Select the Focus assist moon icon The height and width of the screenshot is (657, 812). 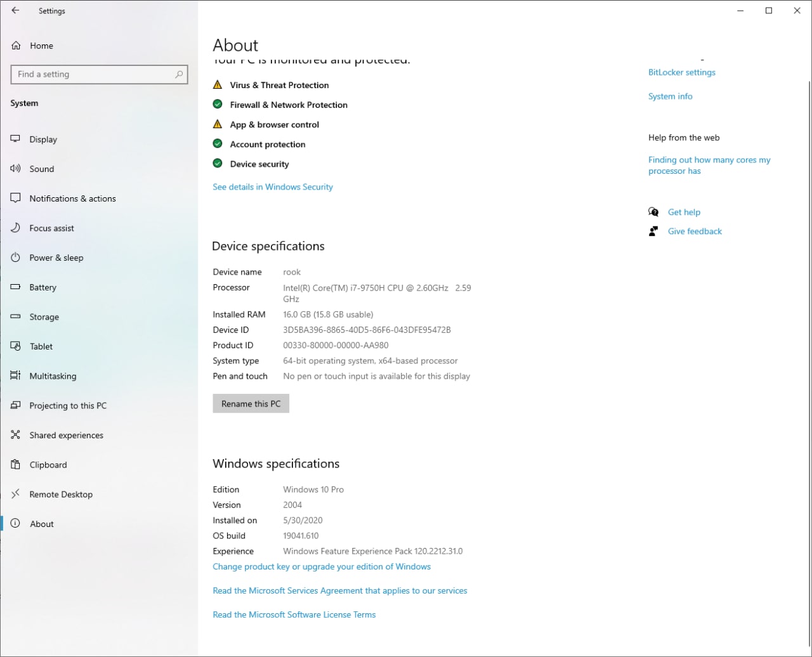(x=16, y=228)
